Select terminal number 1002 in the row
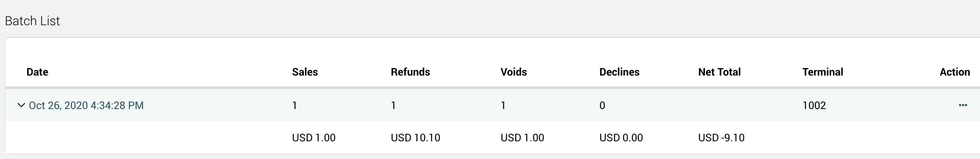 pyautogui.click(x=814, y=105)
